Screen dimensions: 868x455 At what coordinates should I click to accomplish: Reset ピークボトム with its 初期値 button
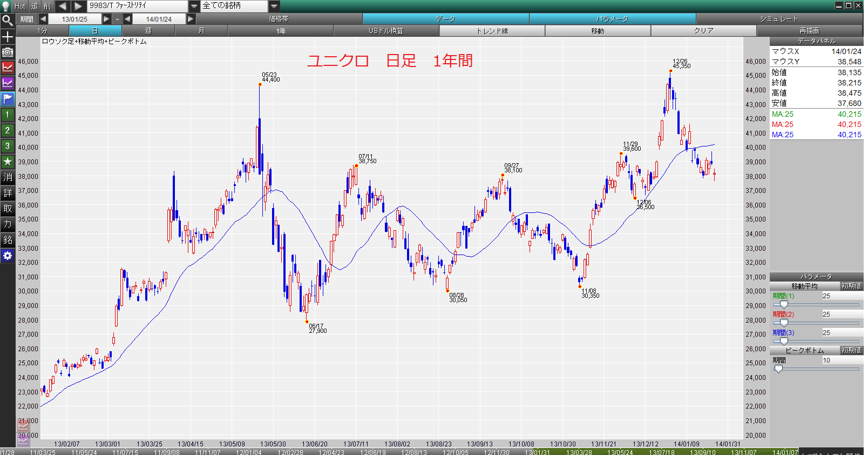[x=851, y=350]
